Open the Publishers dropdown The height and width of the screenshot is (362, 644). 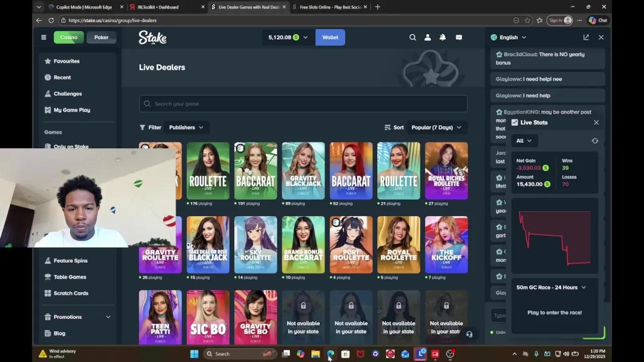[186, 127]
